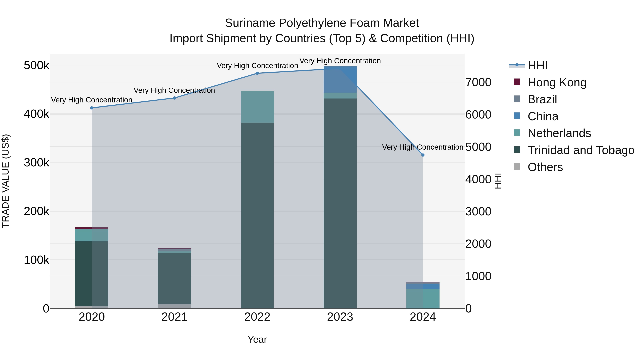This screenshot has width=644, height=362.
Task: Click 2022 Very High Concentration annotation
Action: 257,65
